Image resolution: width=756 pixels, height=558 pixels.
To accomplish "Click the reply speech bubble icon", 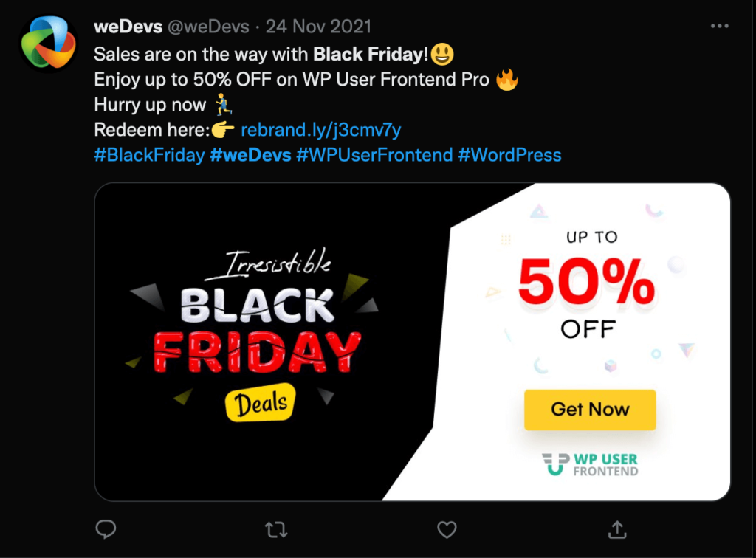I will pyautogui.click(x=106, y=528).
